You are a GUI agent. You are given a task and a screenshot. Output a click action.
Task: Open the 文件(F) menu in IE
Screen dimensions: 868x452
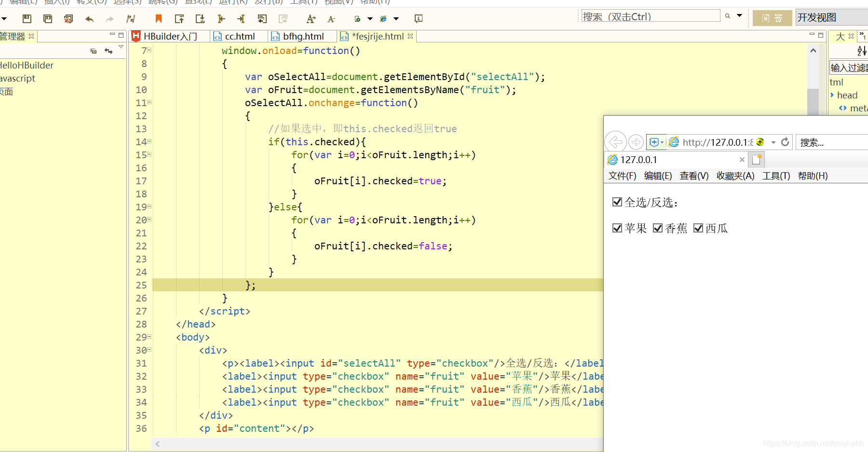[622, 176]
